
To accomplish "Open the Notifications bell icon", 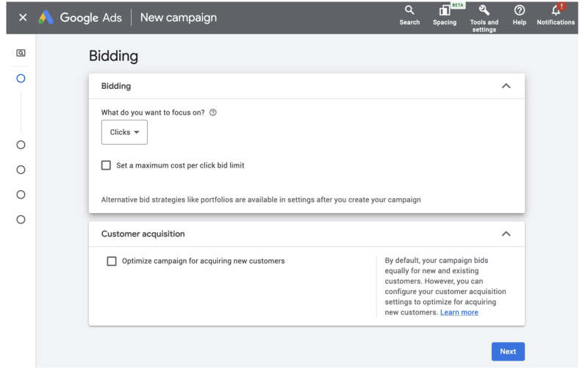I will (555, 10).
